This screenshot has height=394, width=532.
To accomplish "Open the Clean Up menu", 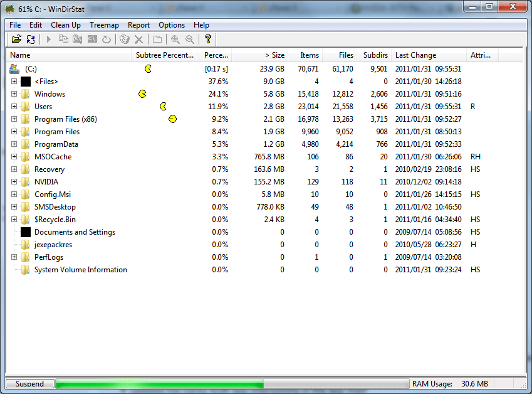I will [66, 25].
